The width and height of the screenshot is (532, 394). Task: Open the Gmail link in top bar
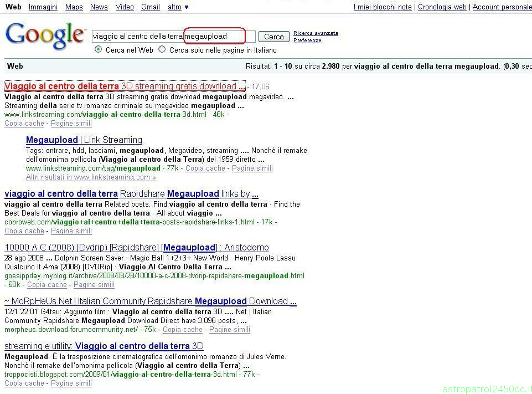click(x=151, y=7)
